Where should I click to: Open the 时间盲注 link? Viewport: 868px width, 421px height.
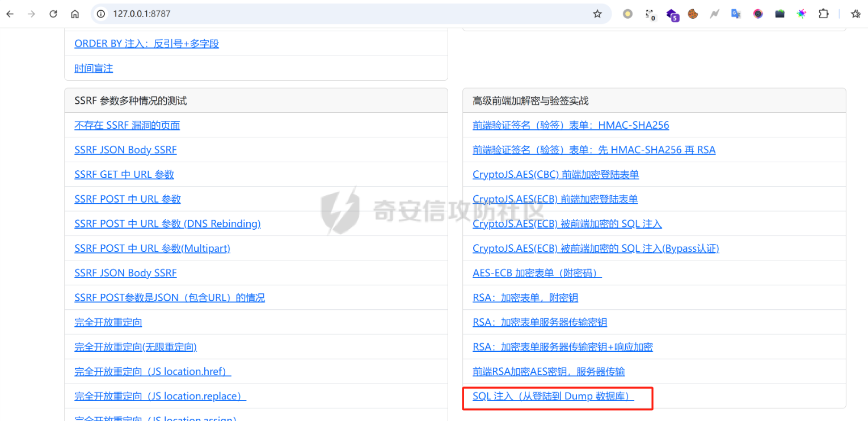[94, 68]
